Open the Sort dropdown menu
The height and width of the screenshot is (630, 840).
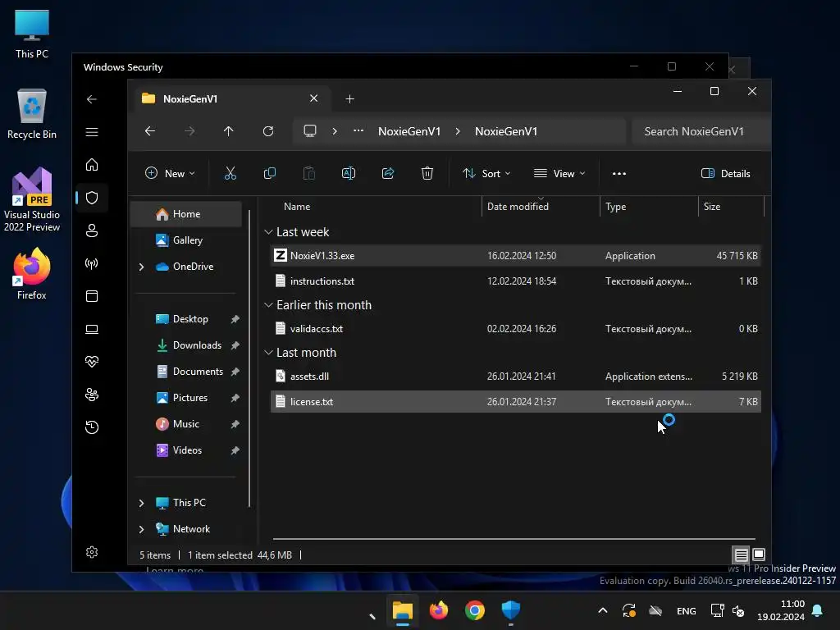[x=486, y=173]
